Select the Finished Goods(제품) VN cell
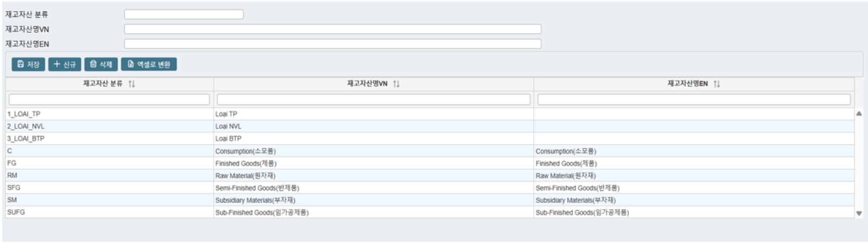 coord(246,164)
